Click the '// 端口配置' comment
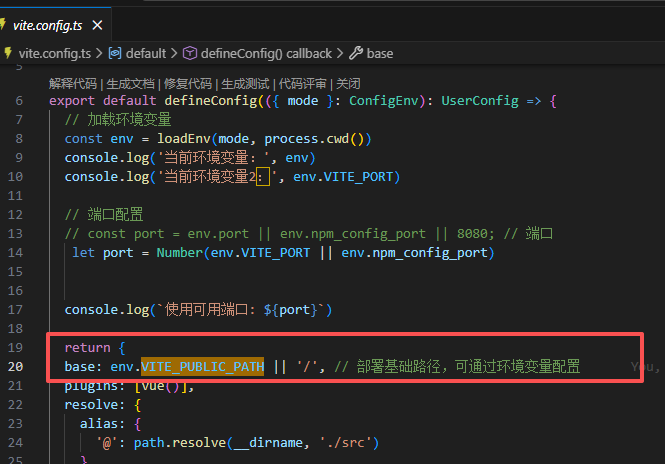 click(104, 215)
